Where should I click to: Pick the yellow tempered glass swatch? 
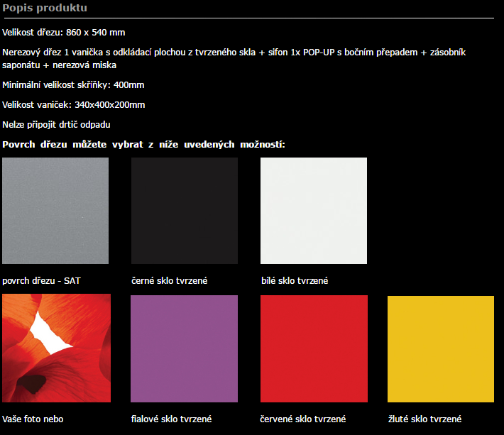click(x=441, y=348)
